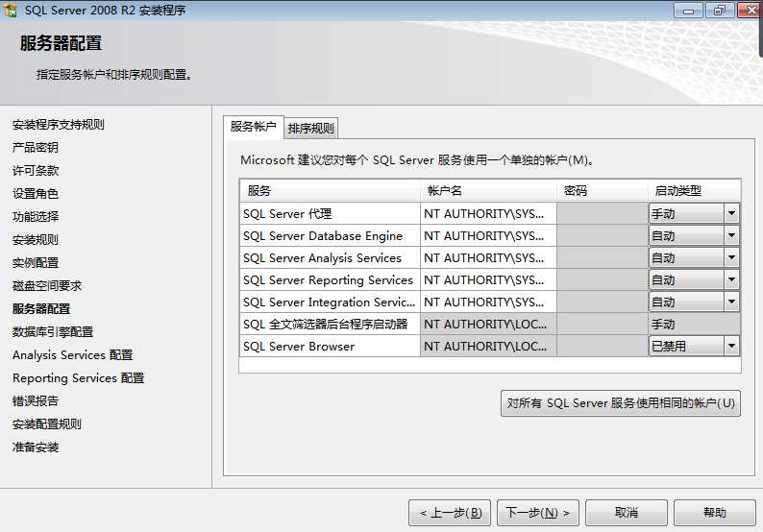Open help with 帮助 button
The image size is (763, 532).
714,513
